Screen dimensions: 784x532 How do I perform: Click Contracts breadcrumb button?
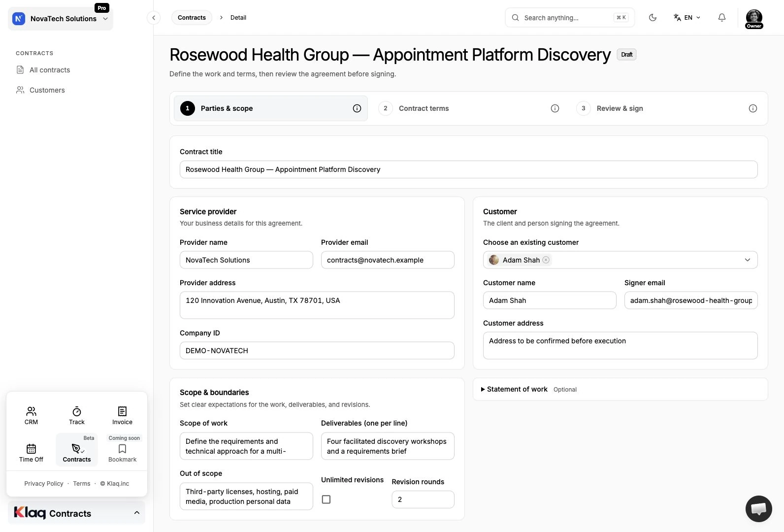192,18
